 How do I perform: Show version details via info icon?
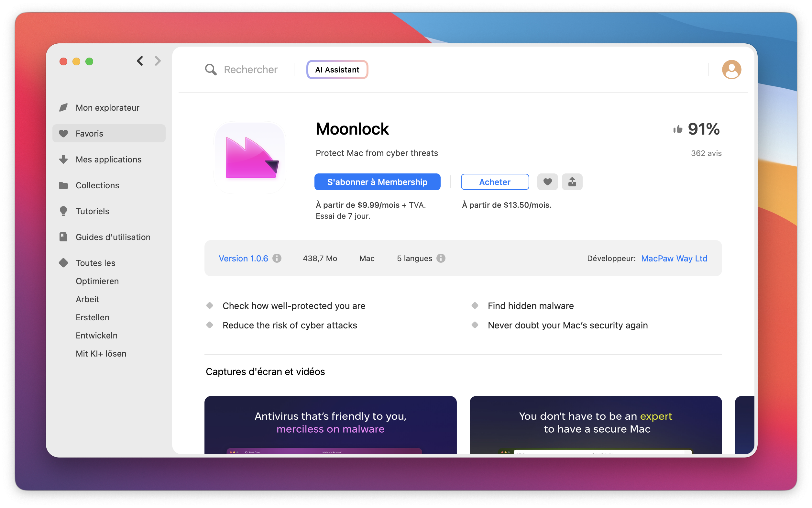277,258
